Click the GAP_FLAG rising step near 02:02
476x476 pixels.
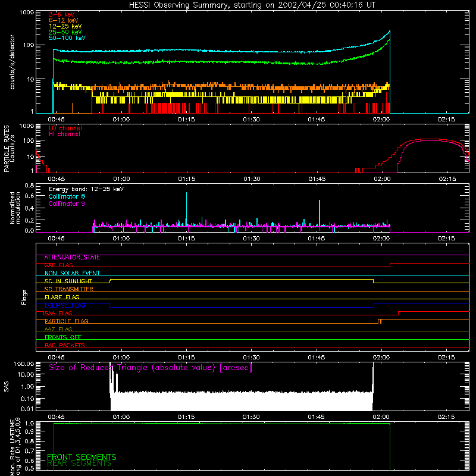[390, 265]
